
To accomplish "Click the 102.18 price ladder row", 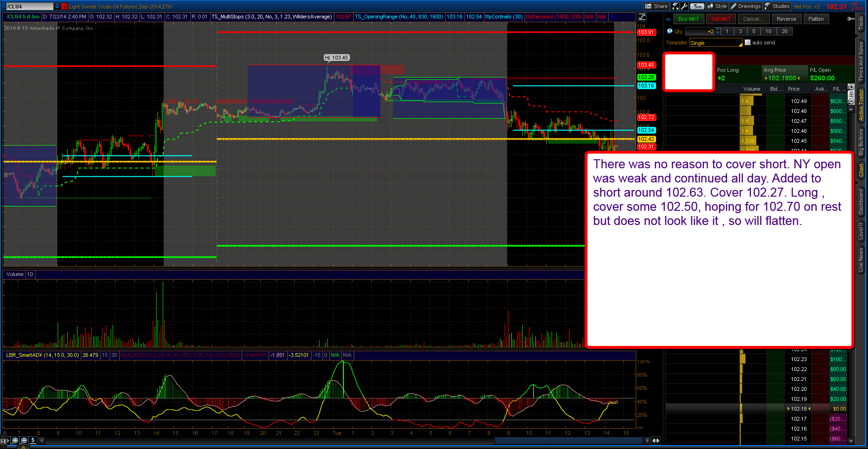I will 757,409.
